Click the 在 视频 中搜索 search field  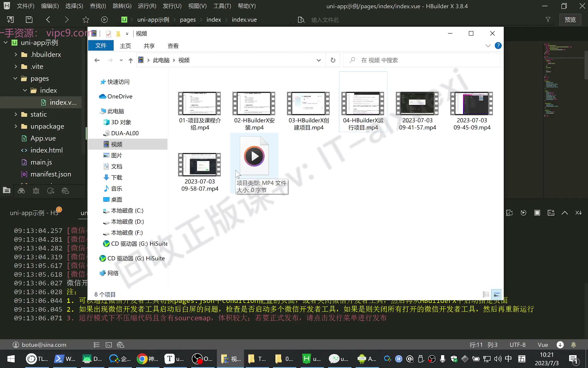[x=422, y=60]
